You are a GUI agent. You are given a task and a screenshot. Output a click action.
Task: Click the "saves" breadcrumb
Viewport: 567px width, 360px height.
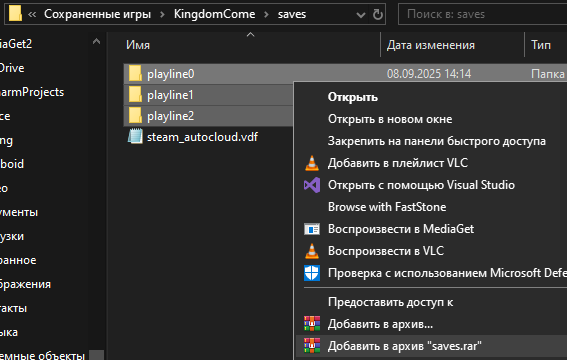coord(292,14)
